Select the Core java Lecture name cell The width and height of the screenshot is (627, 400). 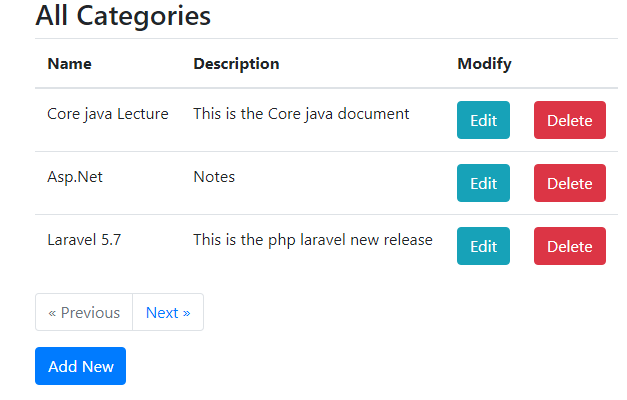[108, 114]
